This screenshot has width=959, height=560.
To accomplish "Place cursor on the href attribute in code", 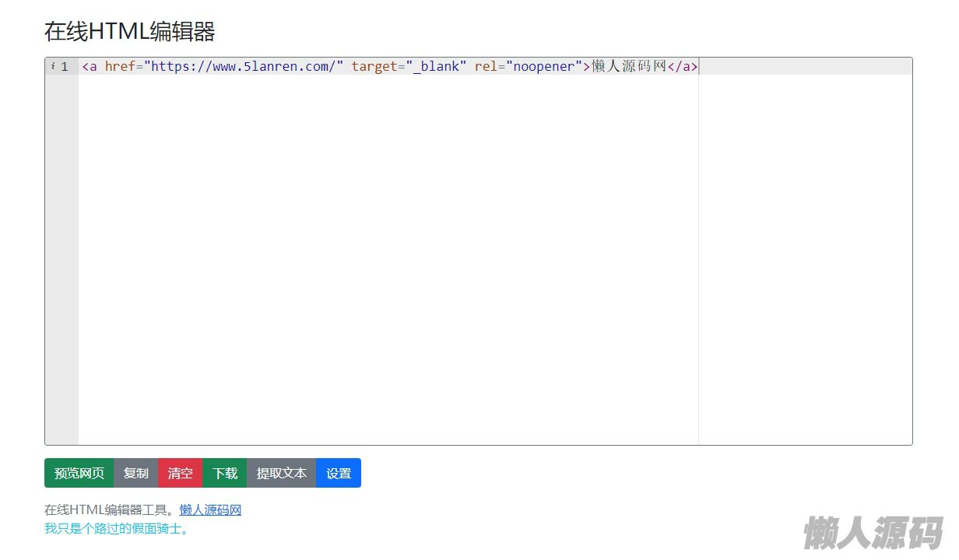I will 120,67.
